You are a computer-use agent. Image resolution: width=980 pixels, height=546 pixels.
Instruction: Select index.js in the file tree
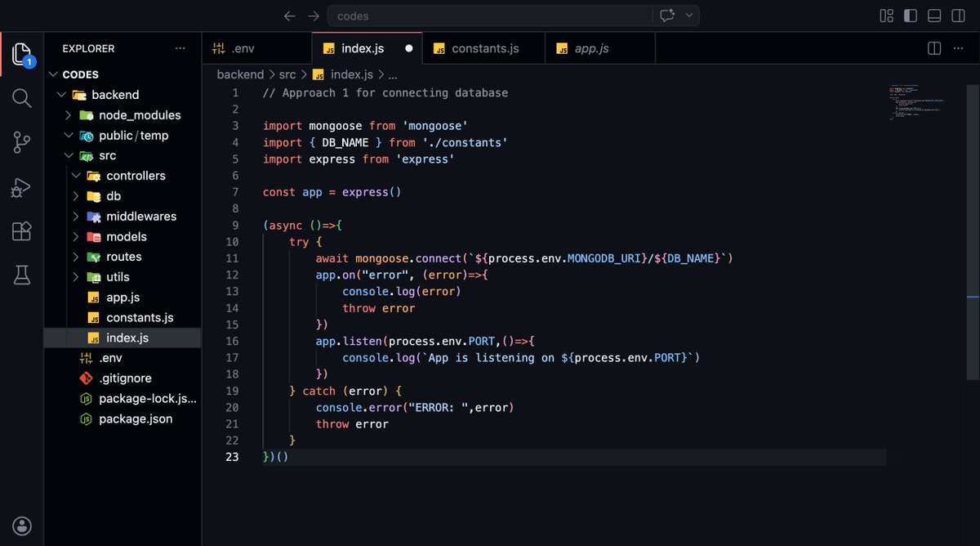122,338
